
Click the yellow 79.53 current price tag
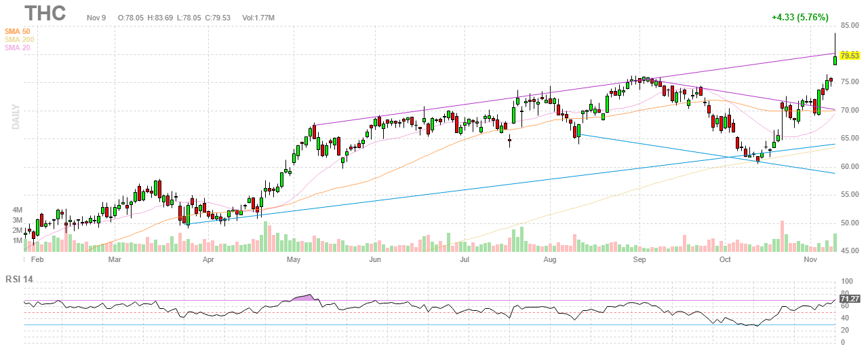pyautogui.click(x=850, y=55)
